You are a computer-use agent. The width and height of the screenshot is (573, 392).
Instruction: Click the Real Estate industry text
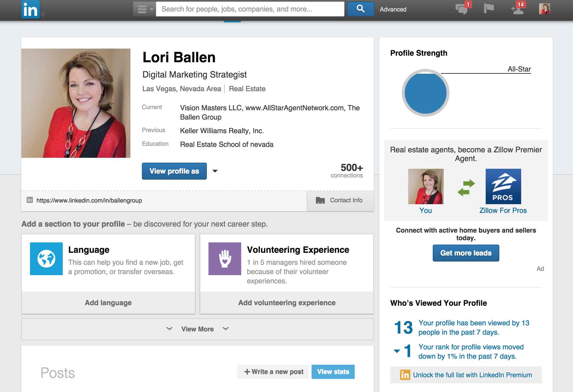tap(247, 89)
